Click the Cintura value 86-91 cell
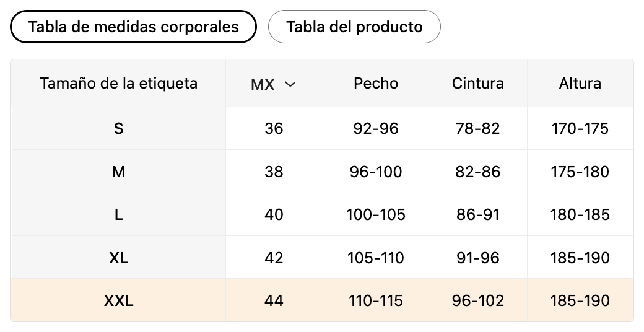 coord(477,214)
